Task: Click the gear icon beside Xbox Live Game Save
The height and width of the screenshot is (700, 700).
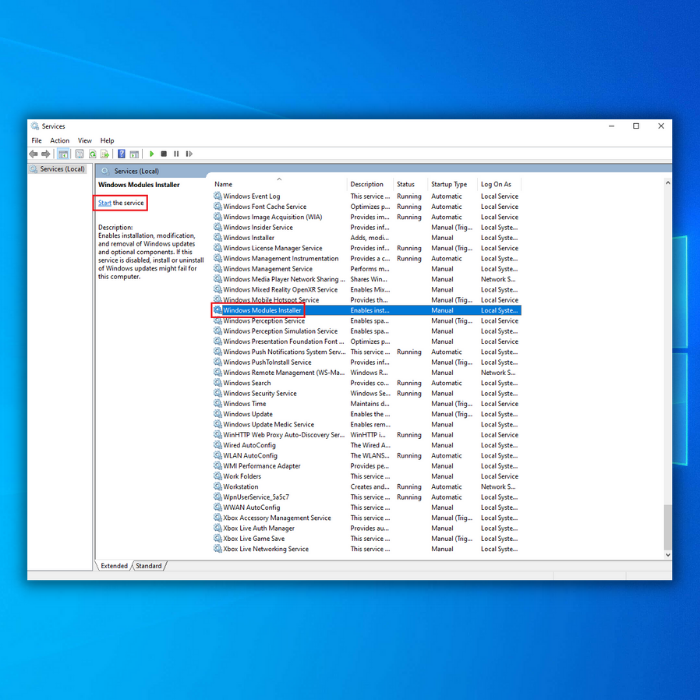Action: click(217, 538)
